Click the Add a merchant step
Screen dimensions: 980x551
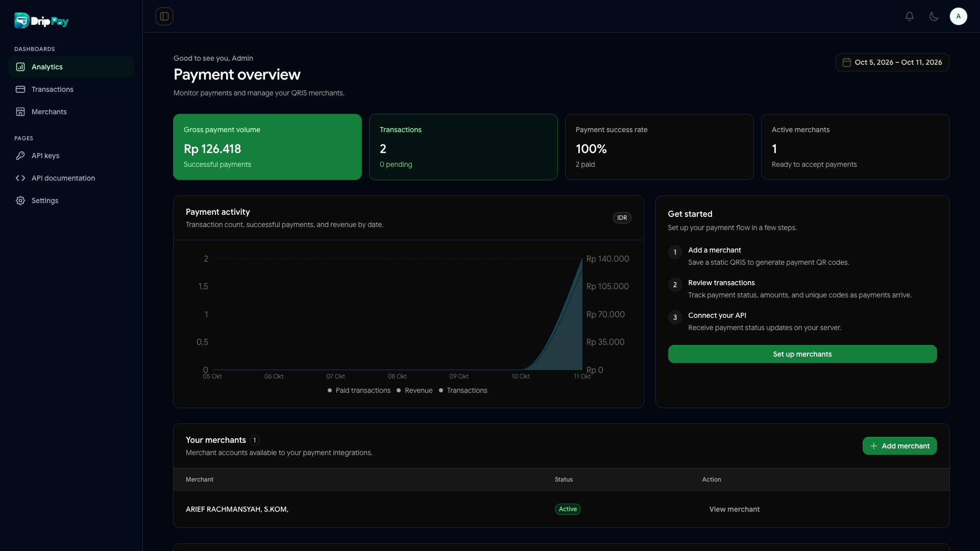point(802,256)
